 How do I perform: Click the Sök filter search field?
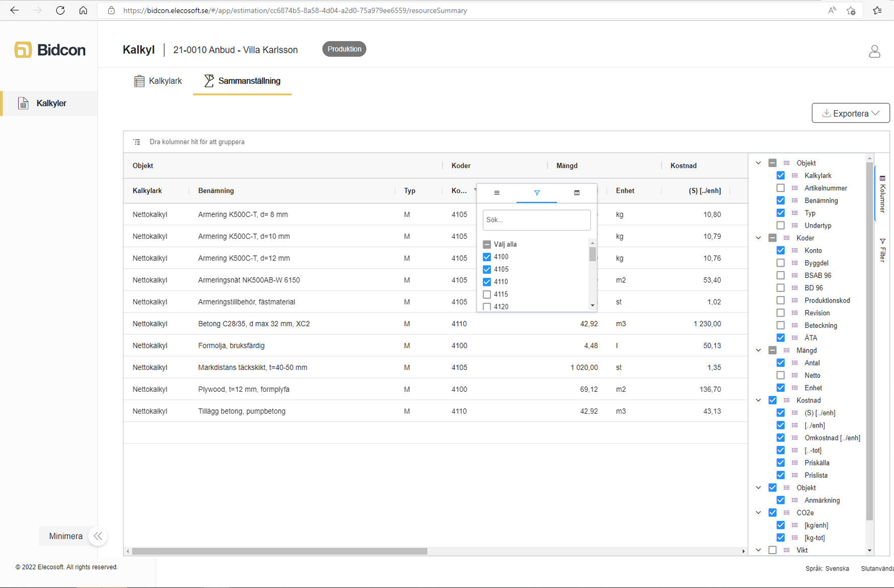(536, 220)
